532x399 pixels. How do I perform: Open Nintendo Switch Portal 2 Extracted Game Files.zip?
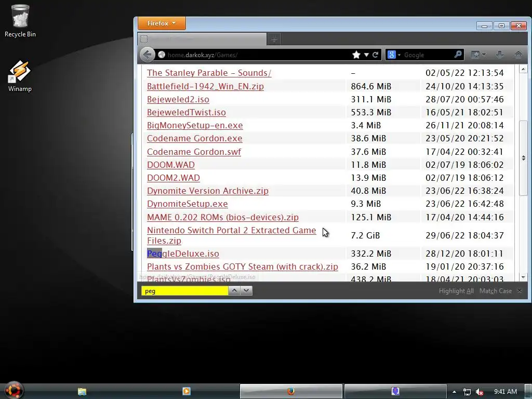click(231, 235)
